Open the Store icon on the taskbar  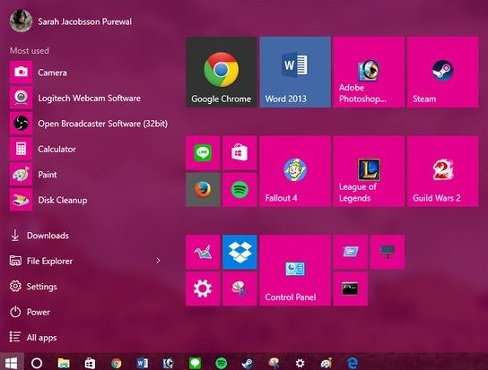point(90,363)
